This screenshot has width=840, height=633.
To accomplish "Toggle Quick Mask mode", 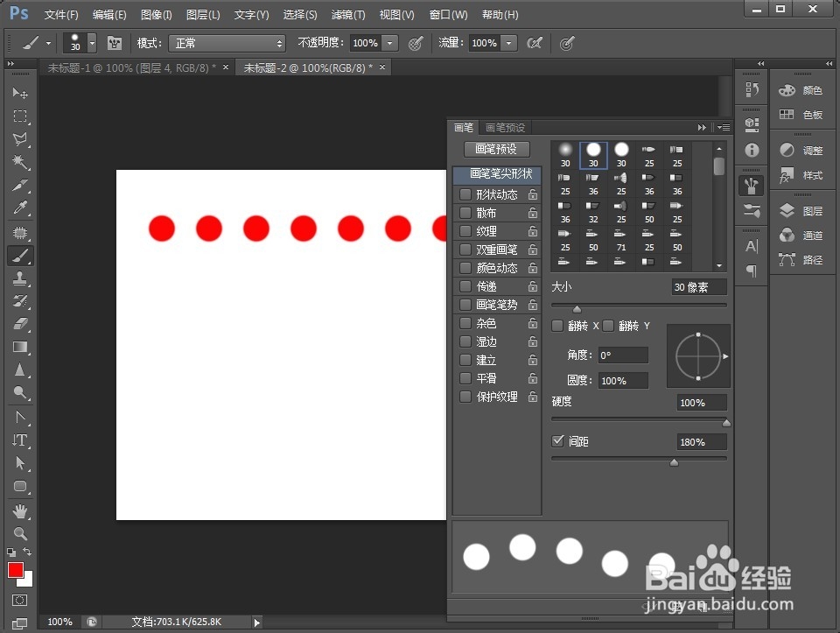I will pyautogui.click(x=19, y=601).
